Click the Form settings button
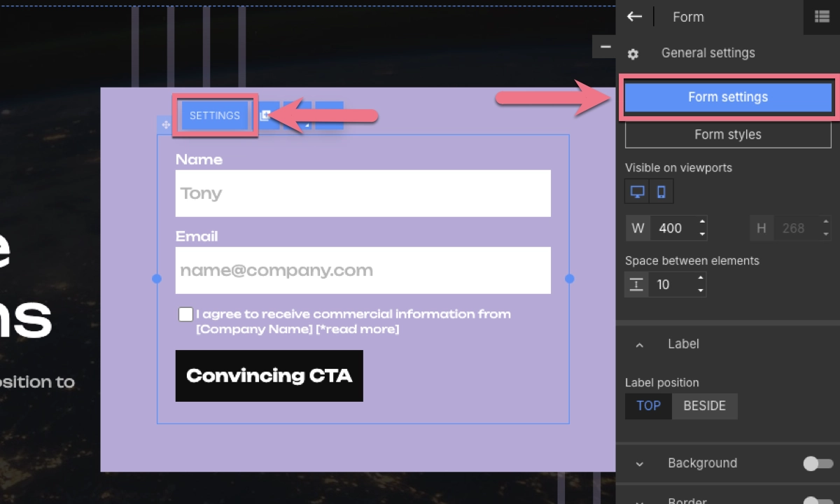Screen dimensions: 840x504 click(728, 97)
